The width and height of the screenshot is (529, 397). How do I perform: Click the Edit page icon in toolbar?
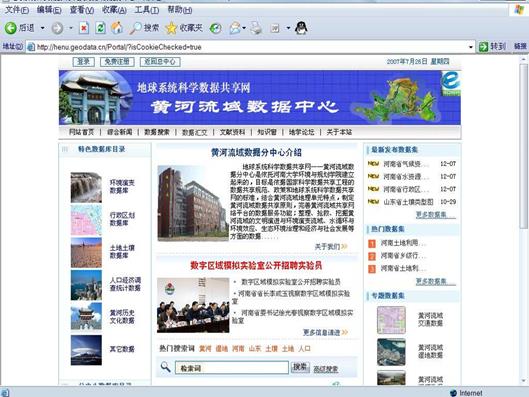pyautogui.click(x=275, y=28)
